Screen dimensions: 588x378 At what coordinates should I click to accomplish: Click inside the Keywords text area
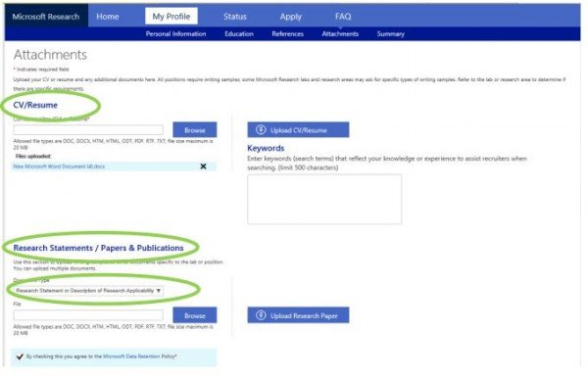coord(324,200)
